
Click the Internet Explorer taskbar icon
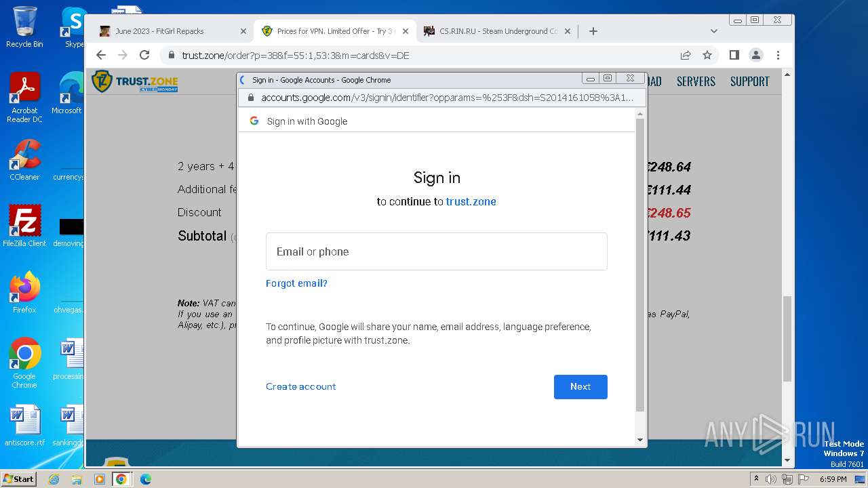pyautogui.click(x=54, y=479)
